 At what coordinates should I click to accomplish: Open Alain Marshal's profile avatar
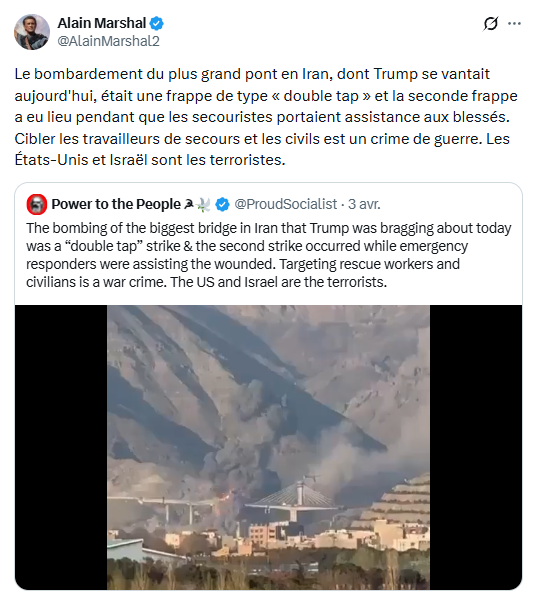(x=32, y=32)
